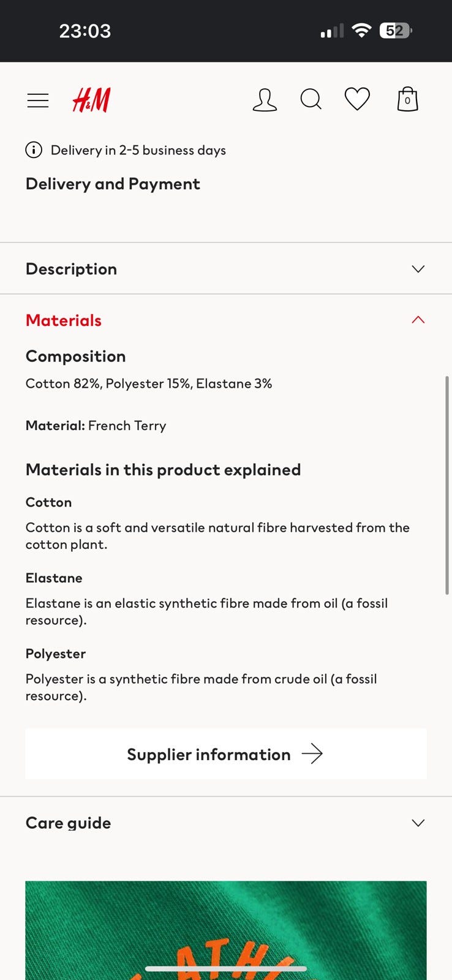
Task: Tap the Care guide heading
Action: (x=69, y=823)
